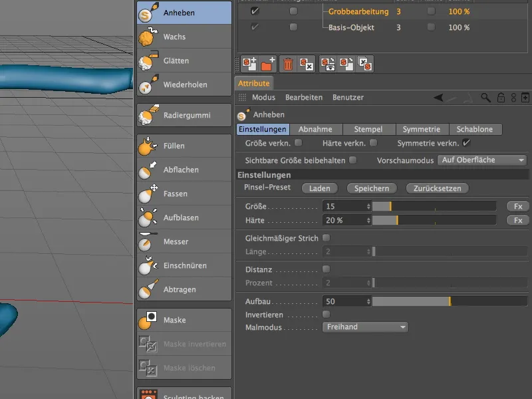Toggle lock checkbox of Grobbearbeitung layer

pyautogui.click(x=293, y=11)
